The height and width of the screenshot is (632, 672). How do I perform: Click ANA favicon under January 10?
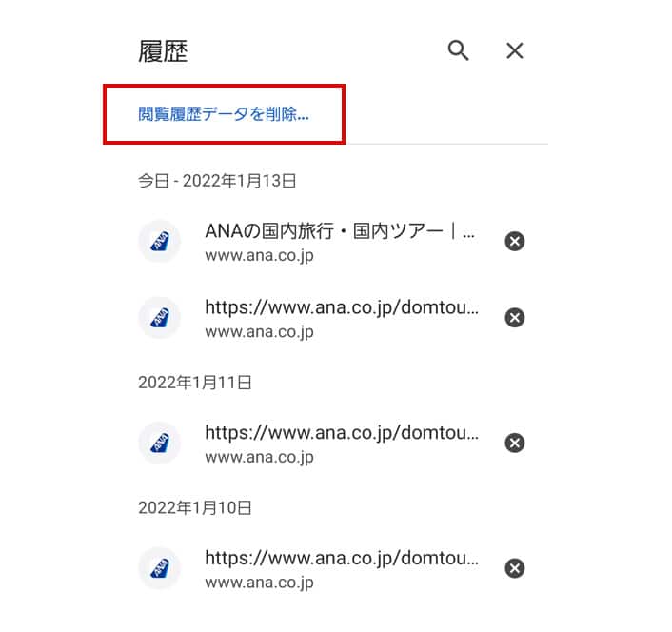pyautogui.click(x=159, y=568)
